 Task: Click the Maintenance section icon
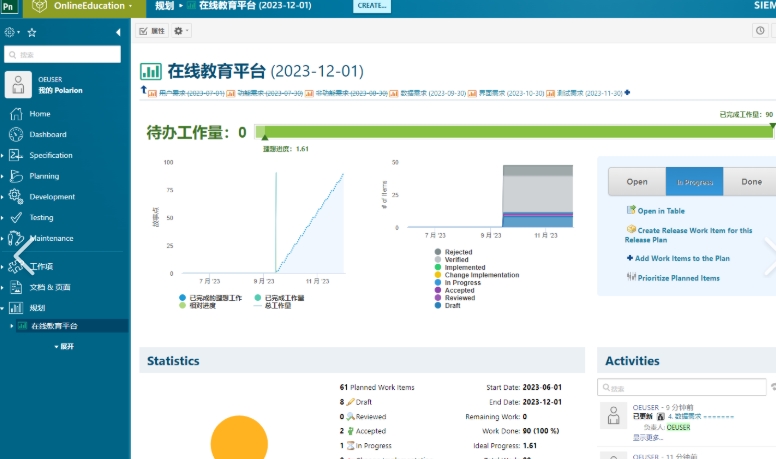(x=15, y=238)
